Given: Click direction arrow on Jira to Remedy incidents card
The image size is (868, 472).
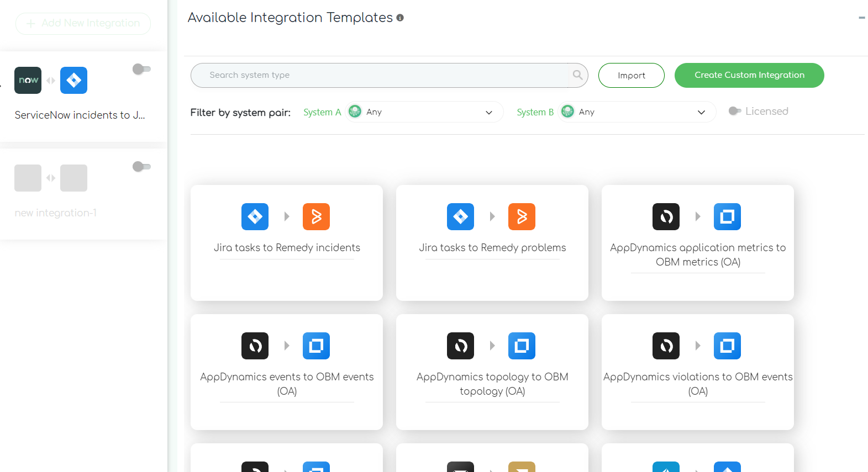Looking at the screenshot, I should point(287,216).
